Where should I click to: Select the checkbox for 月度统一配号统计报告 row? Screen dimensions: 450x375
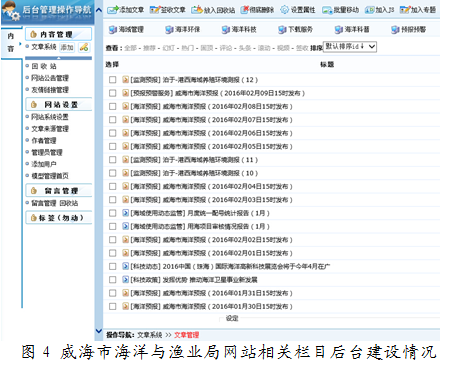point(113,213)
